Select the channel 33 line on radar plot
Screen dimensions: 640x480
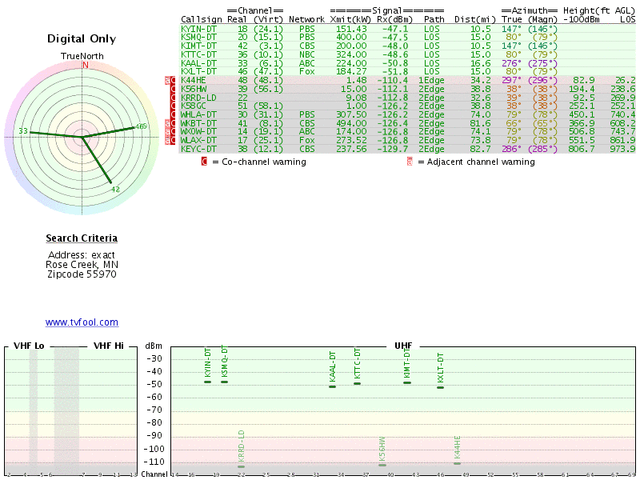click(56, 135)
